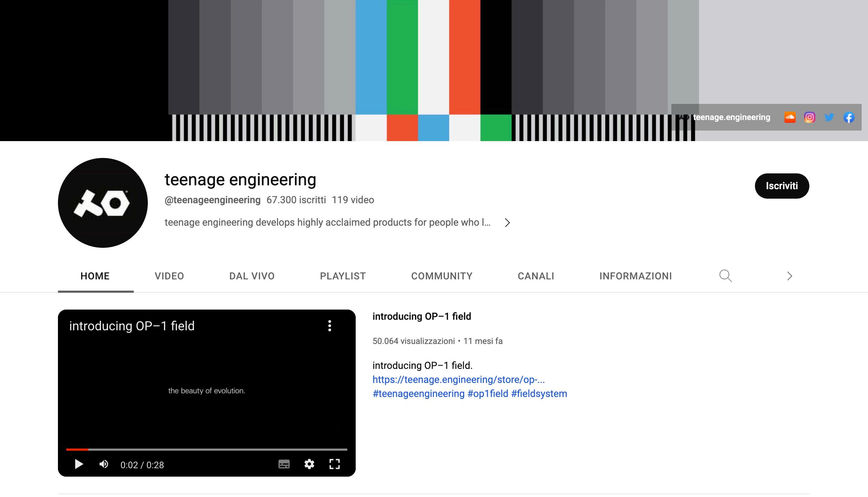The image size is (868, 497).
Task: Open the video's three-dot more menu
Action: coord(329,326)
